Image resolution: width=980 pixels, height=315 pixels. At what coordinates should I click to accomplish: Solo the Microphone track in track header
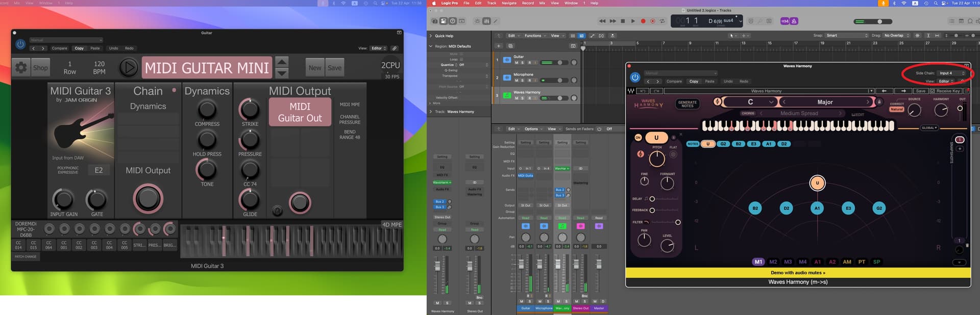[523, 81]
